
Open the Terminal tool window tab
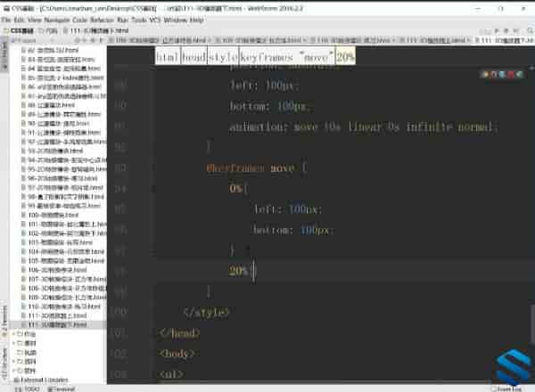62,389
